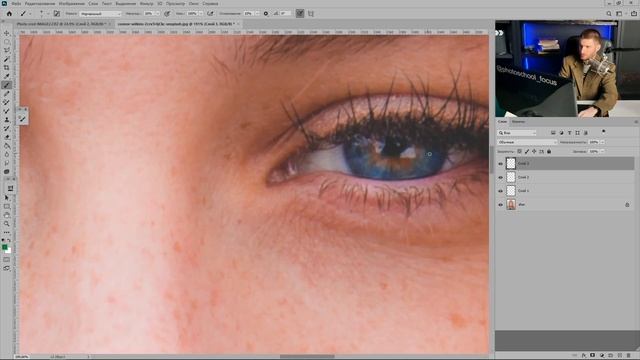Go to Home screen icon

(x=9, y=13)
